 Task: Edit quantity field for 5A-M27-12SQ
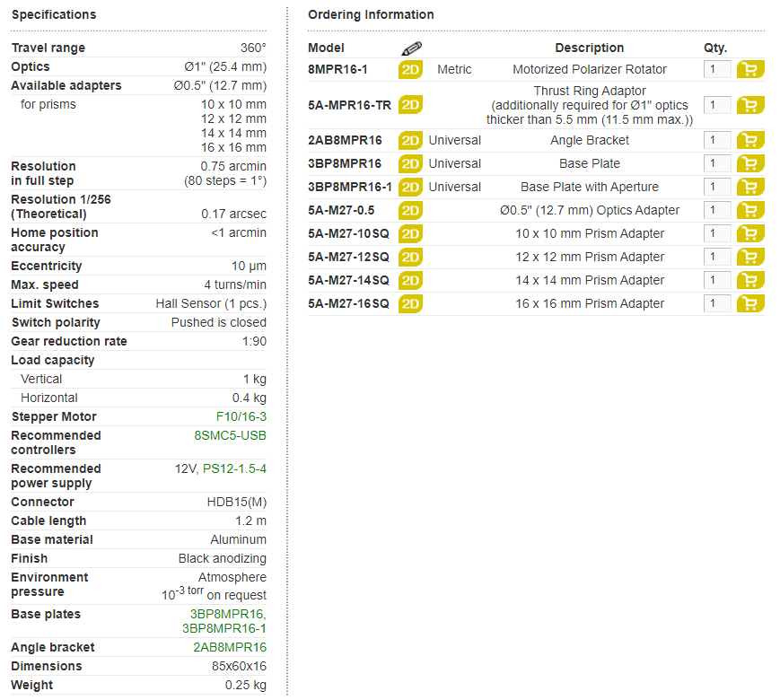tap(717, 257)
